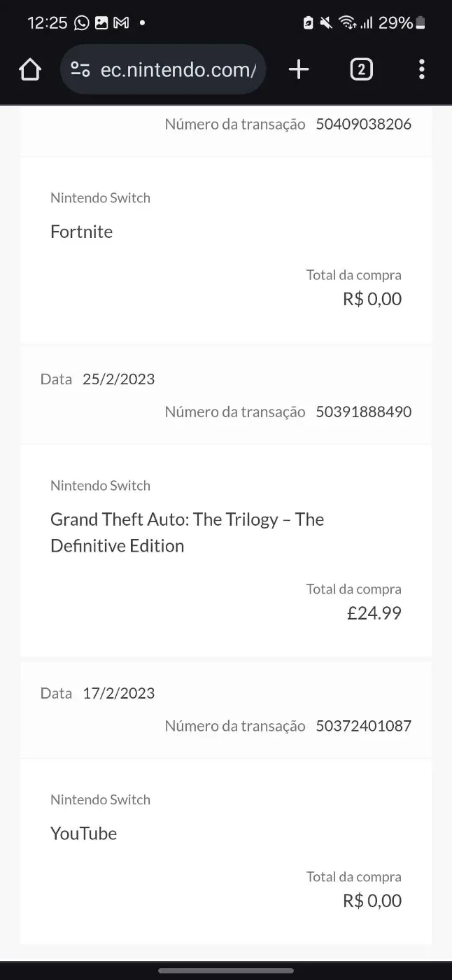
Task: Open the tab switcher showing 2 tabs
Action: (x=361, y=69)
